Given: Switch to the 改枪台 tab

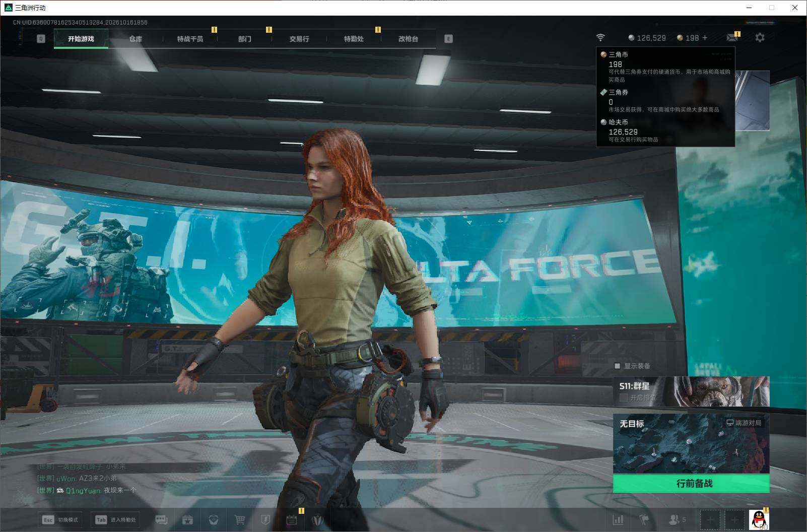Looking at the screenshot, I should tap(408, 39).
